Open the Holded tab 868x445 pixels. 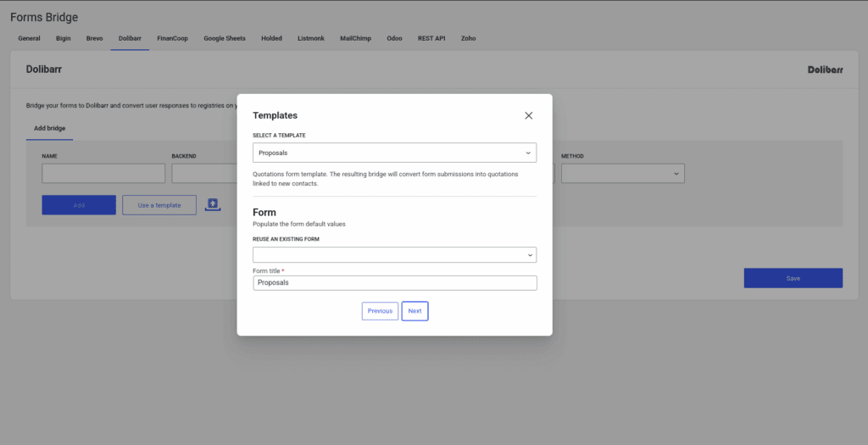[271, 38]
